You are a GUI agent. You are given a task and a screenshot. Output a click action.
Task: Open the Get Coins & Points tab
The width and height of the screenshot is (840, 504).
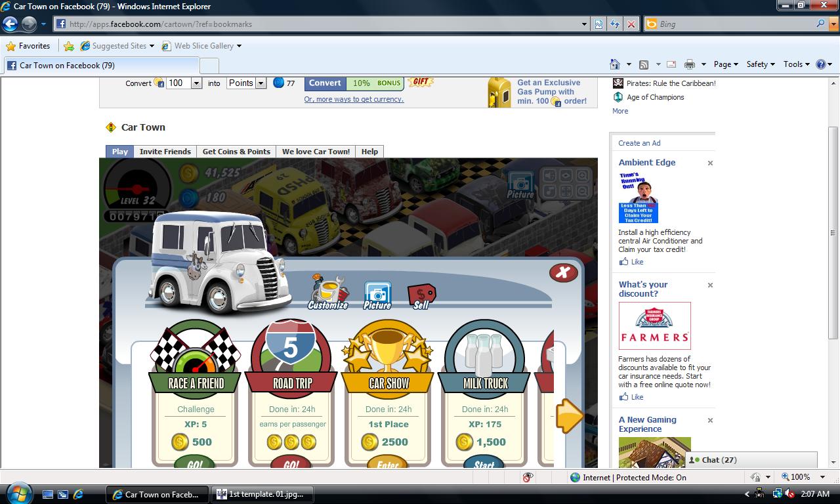(236, 152)
